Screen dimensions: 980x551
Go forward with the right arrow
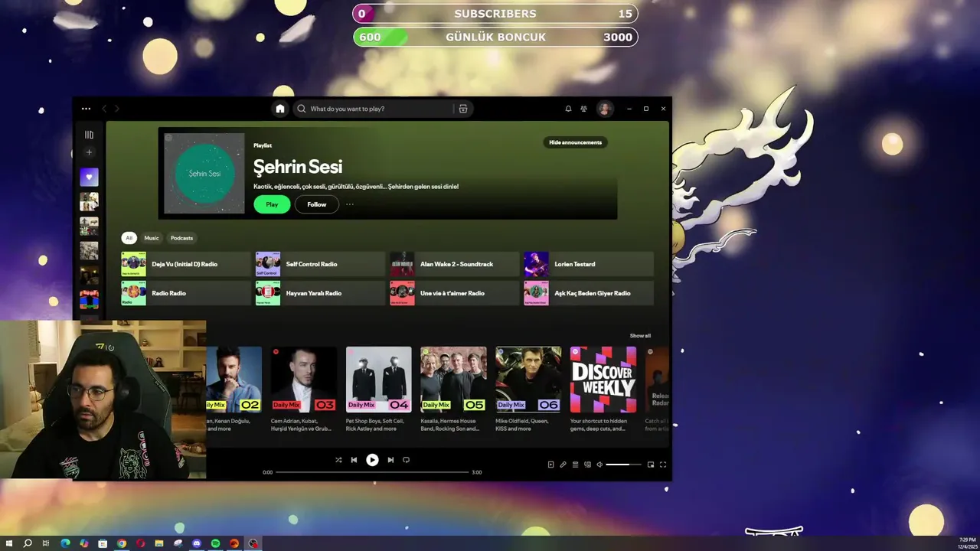[x=117, y=109]
